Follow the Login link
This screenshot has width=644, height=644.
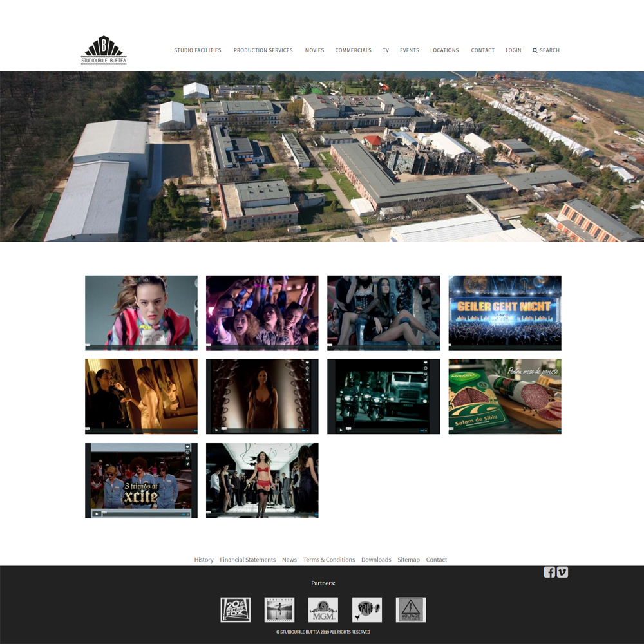coord(513,50)
